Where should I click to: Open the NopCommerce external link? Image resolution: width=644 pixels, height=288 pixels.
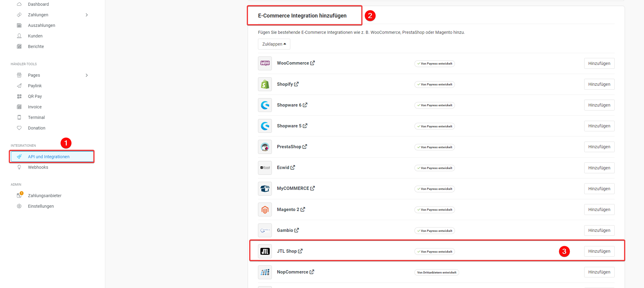click(312, 272)
